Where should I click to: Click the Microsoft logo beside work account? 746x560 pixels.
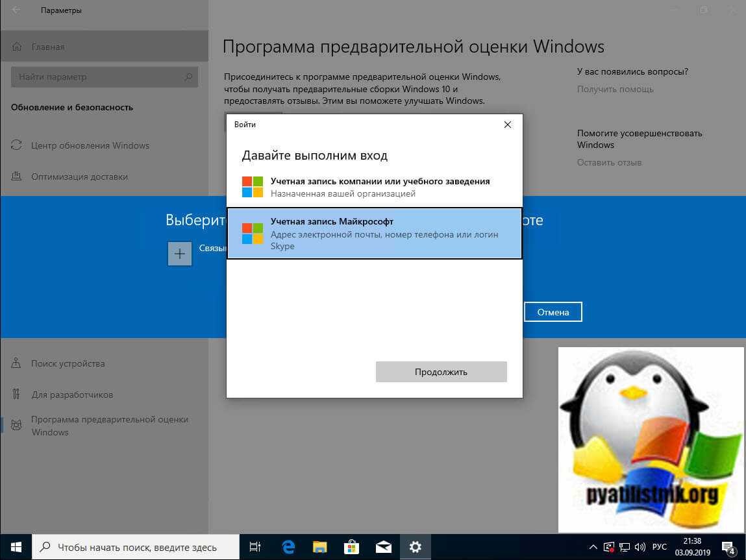252,187
